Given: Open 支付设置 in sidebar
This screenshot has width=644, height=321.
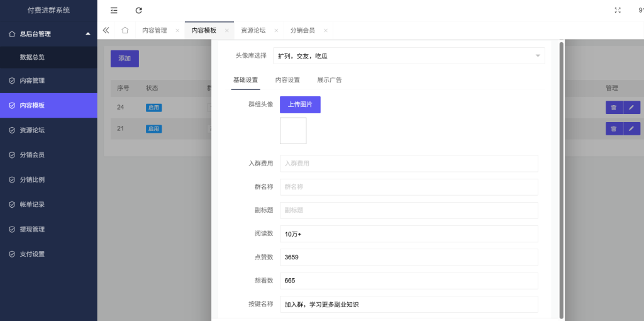Looking at the screenshot, I should 48,254.
